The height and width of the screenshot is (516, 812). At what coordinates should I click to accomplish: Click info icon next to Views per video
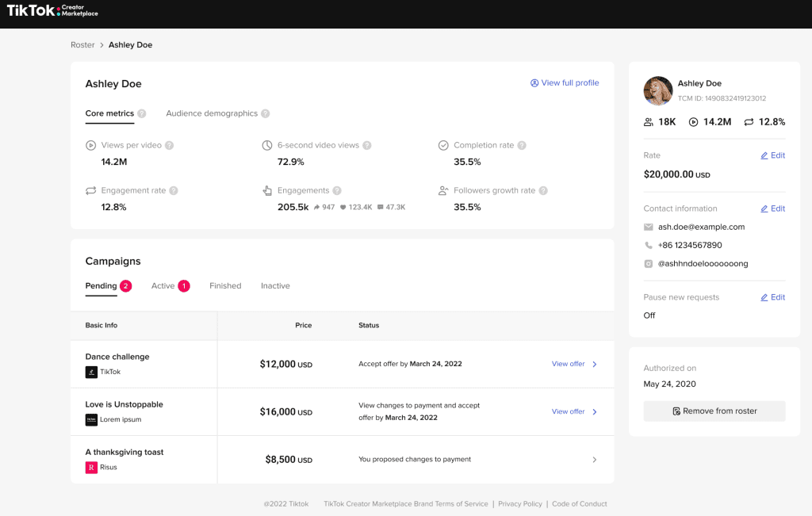click(x=169, y=146)
